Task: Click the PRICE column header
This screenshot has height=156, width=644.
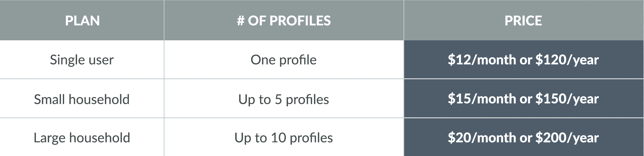Action: (x=524, y=20)
